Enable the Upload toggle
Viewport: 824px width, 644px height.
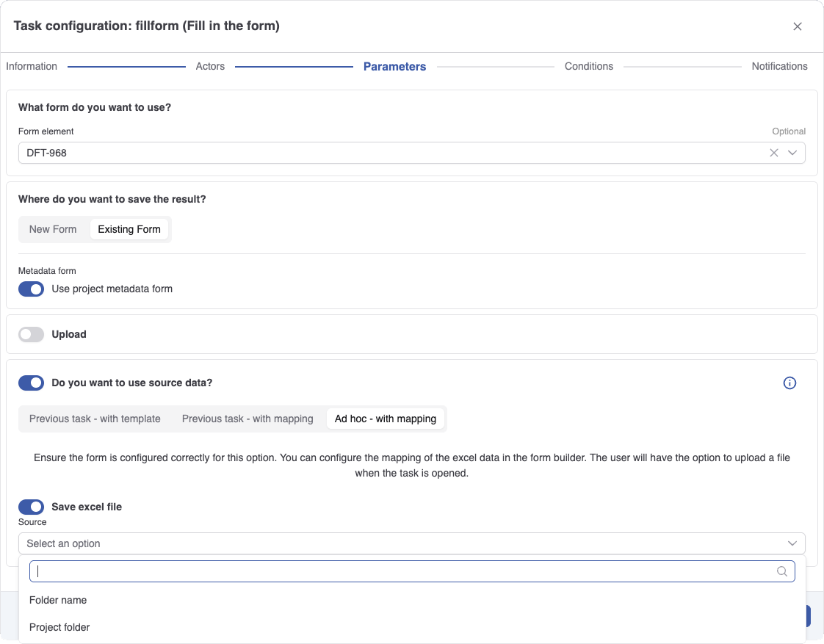tap(31, 334)
